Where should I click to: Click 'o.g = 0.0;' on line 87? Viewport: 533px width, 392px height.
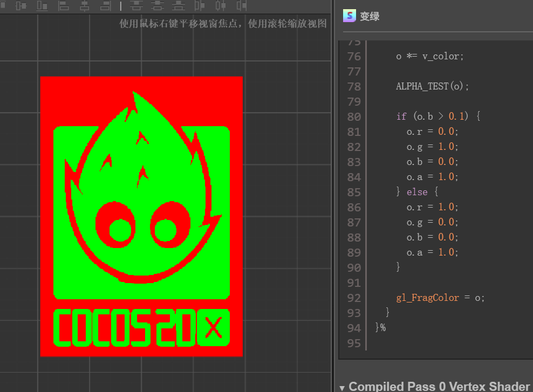tap(432, 222)
